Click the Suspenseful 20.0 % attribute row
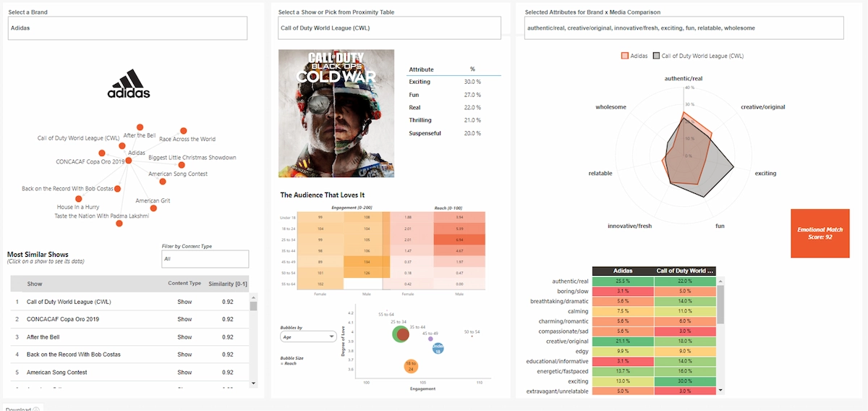The height and width of the screenshot is (411, 868). click(x=453, y=133)
